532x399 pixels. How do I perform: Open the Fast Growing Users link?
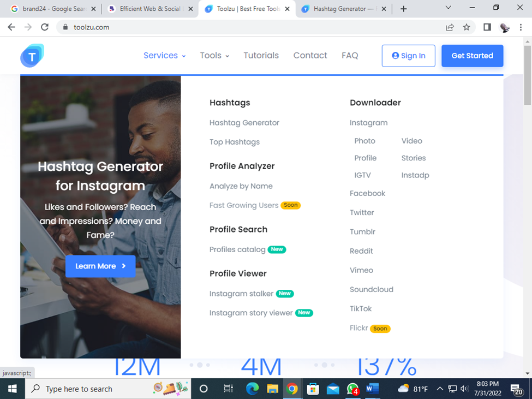243,205
